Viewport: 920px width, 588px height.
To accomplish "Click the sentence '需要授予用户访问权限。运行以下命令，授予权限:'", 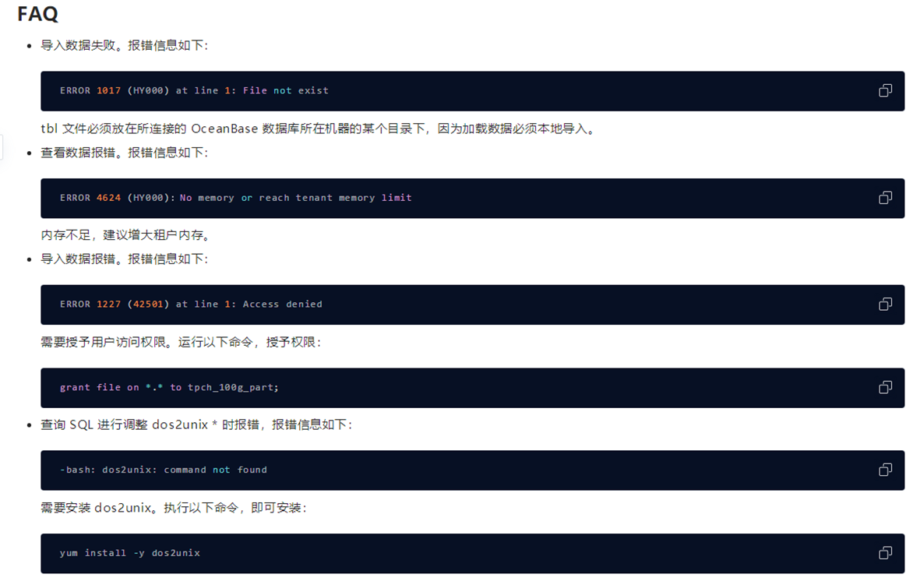I will point(181,342).
